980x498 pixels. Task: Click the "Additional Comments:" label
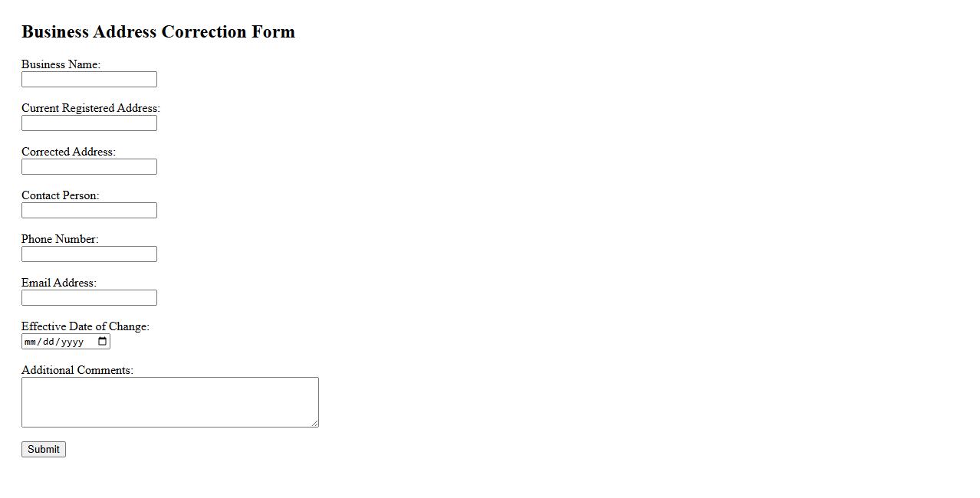(x=77, y=370)
